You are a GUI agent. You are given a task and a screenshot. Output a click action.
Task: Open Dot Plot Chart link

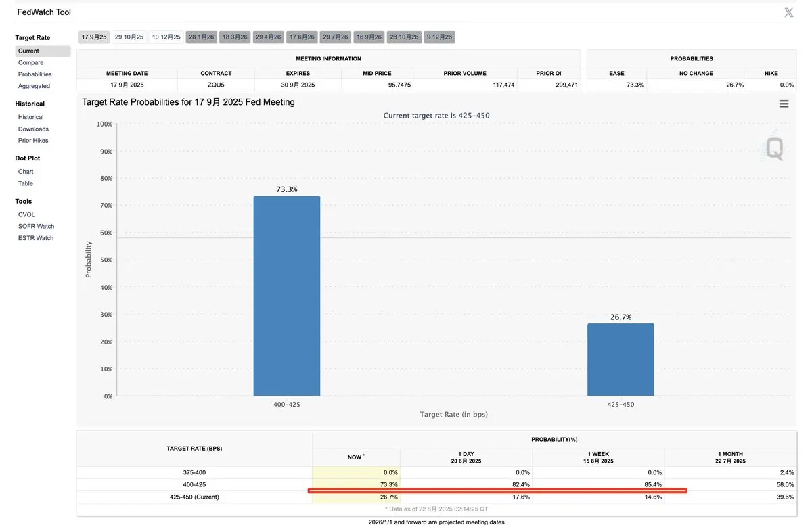[26, 172]
